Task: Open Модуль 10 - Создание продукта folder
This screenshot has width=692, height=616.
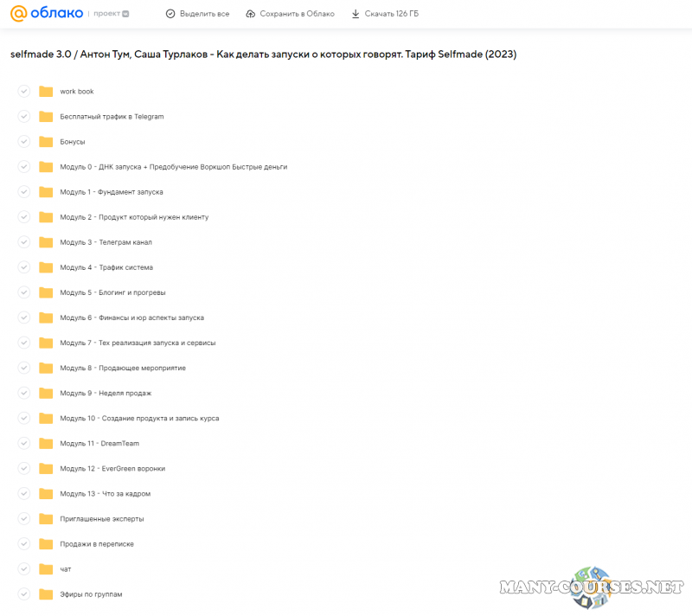Action: point(139,418)
